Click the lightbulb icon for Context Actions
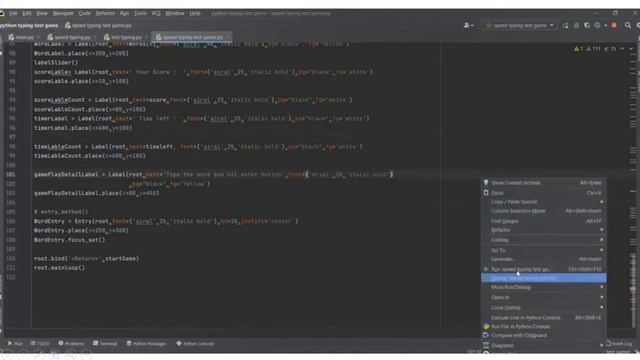640x360 pixels. click(486, 182)
